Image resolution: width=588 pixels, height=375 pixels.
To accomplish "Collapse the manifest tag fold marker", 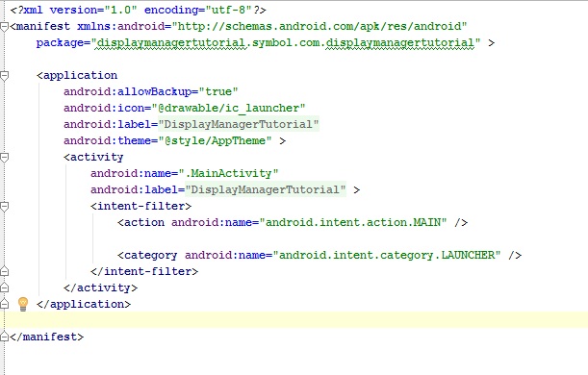I will tap(4, 27).
